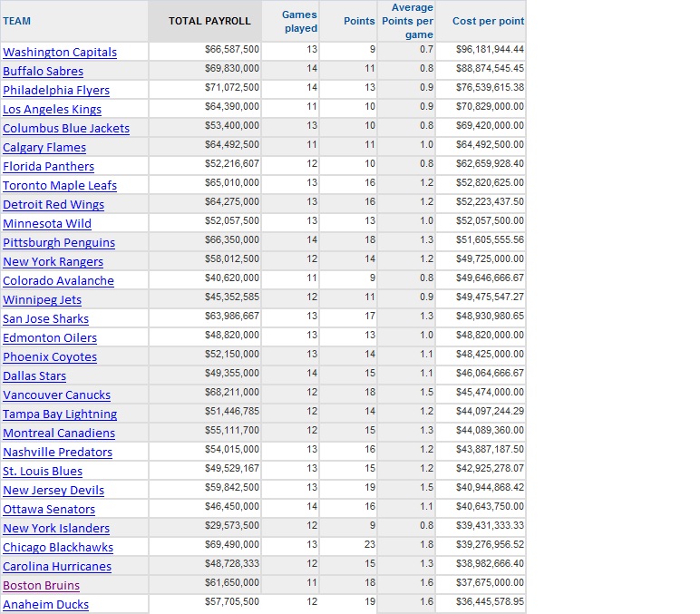
Task: Select cost per point $36,445,578.95
Action: click(490, 601)
